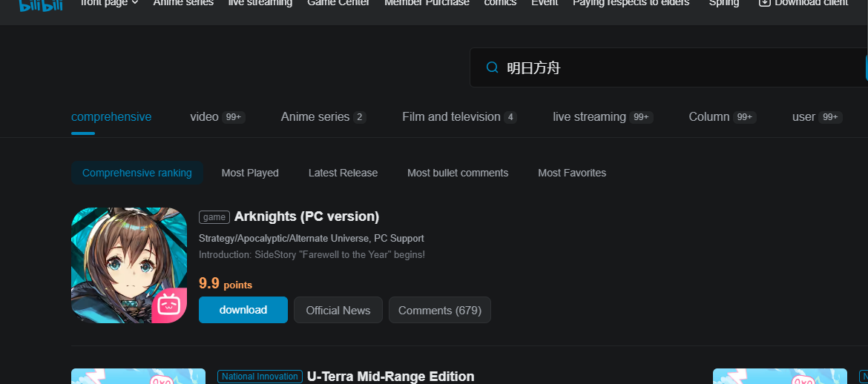868x384 pixels.
Task: Open Anime series in top navigation
Action: [x=183, y=3]
